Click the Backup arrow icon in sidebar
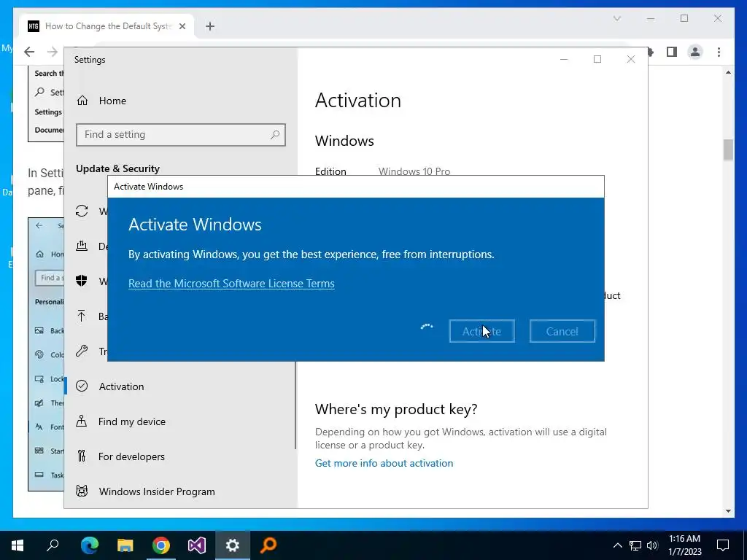The image size is (747, 560). coord(82,316)
